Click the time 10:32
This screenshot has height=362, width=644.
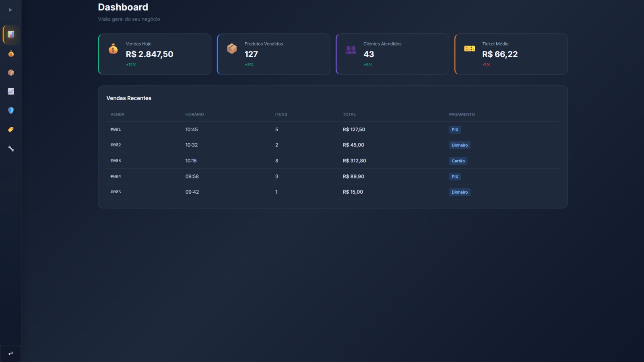coord(192,145)
